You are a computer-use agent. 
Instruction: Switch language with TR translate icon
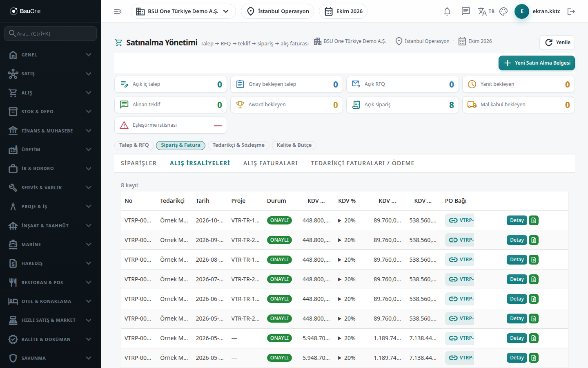pos(486,11)
